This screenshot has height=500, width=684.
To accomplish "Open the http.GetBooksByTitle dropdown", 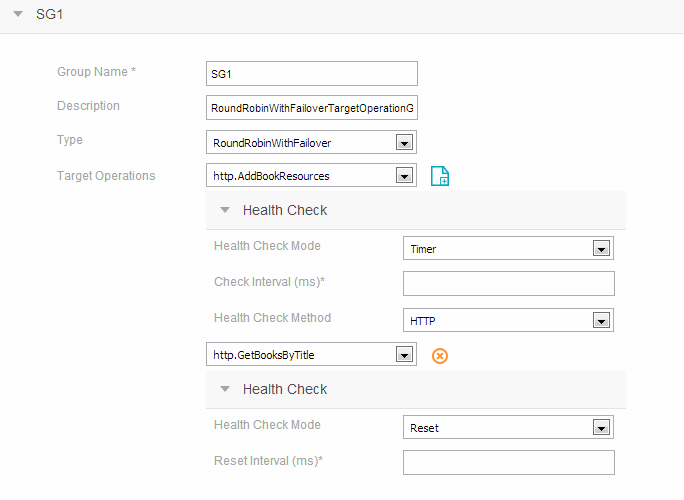I will (x=404, y=355).
